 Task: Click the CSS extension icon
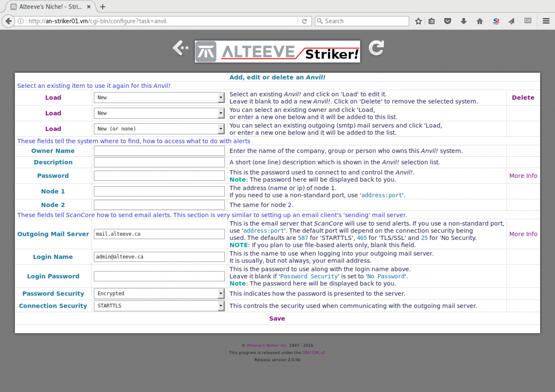click(528, 21)
